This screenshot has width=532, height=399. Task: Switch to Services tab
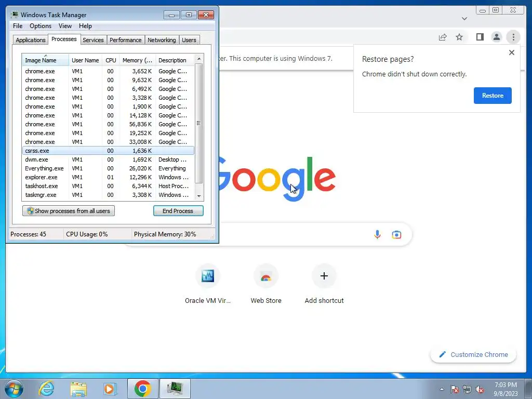[x=93, y=40]
